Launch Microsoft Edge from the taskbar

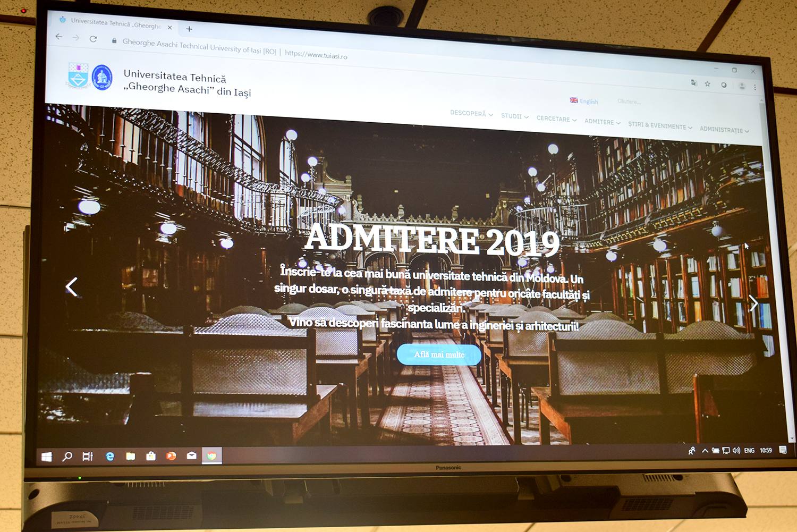[x=110, y=457]
